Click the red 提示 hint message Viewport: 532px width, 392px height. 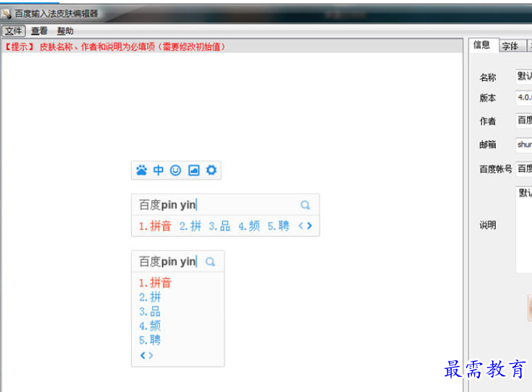tap(114, 47)
